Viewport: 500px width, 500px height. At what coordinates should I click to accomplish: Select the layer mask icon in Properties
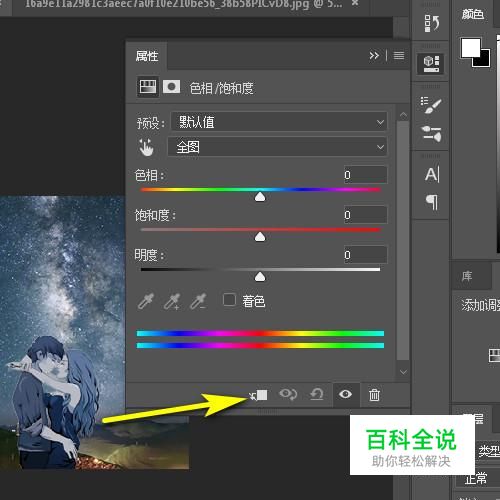(171, 87)
